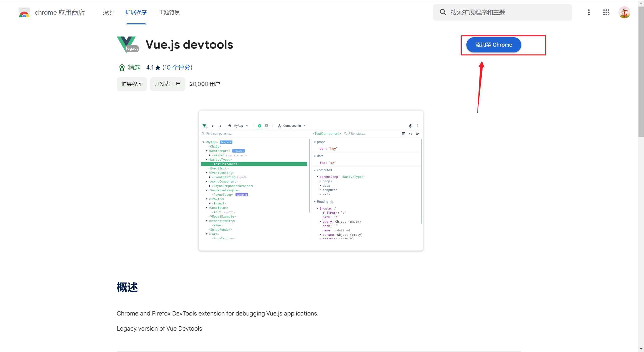
Task: Click the 扩展程序 category chip
Action: point(132,84)
